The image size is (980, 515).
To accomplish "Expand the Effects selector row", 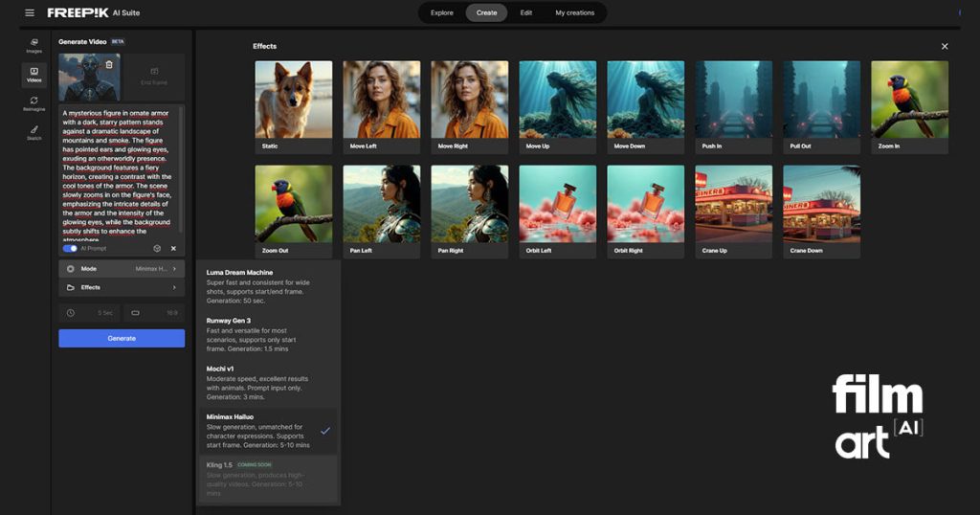I will pos(122,287).
